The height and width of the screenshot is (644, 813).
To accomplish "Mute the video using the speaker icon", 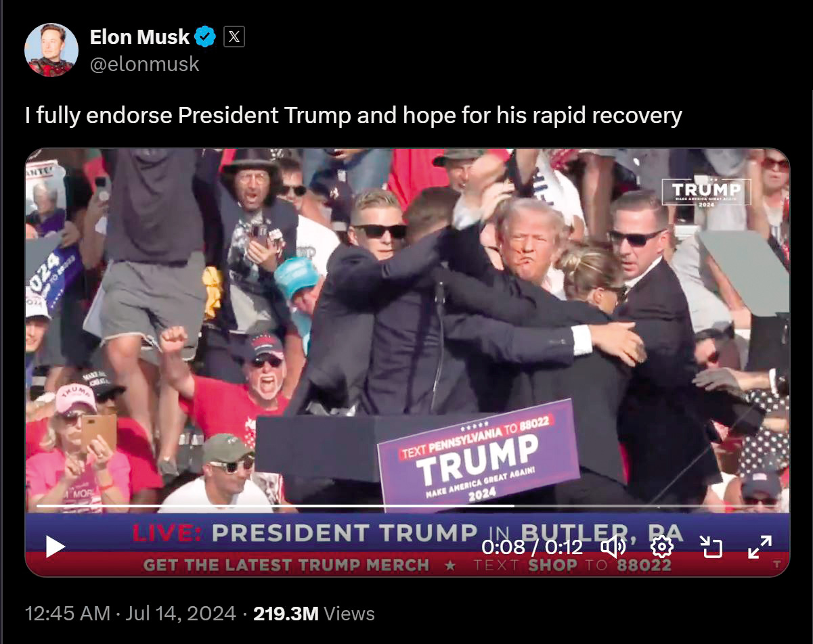I will click(x=613, y=547).
